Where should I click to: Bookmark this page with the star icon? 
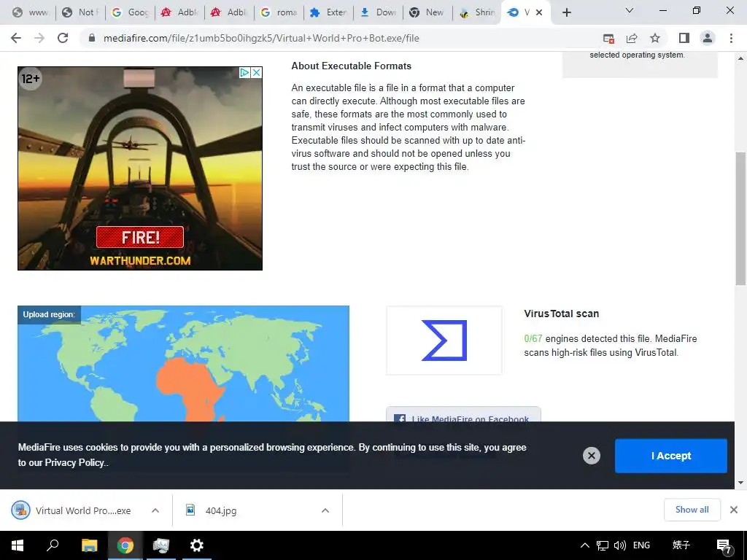pos(655,38)
